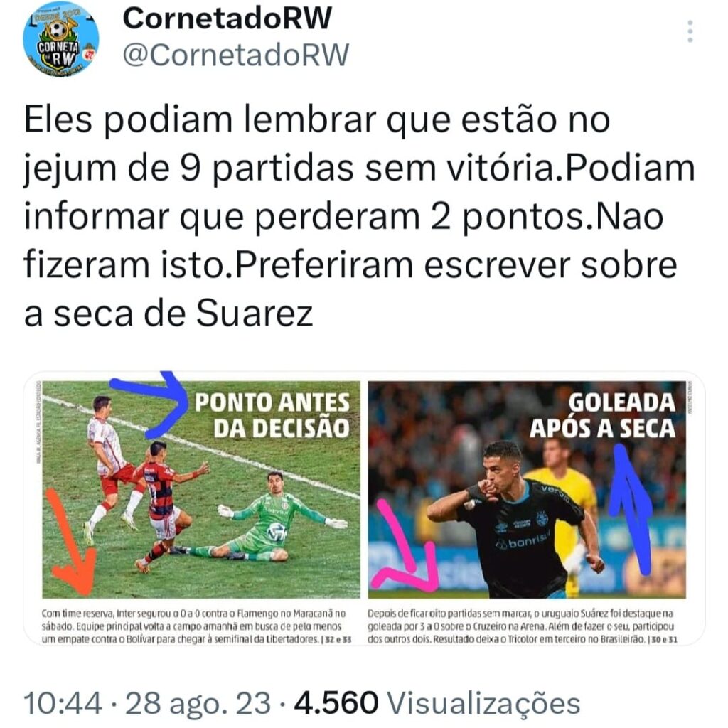Click the 4.560 Visualizações view count
Screen dimensions: 728x728
click(437, 703)
